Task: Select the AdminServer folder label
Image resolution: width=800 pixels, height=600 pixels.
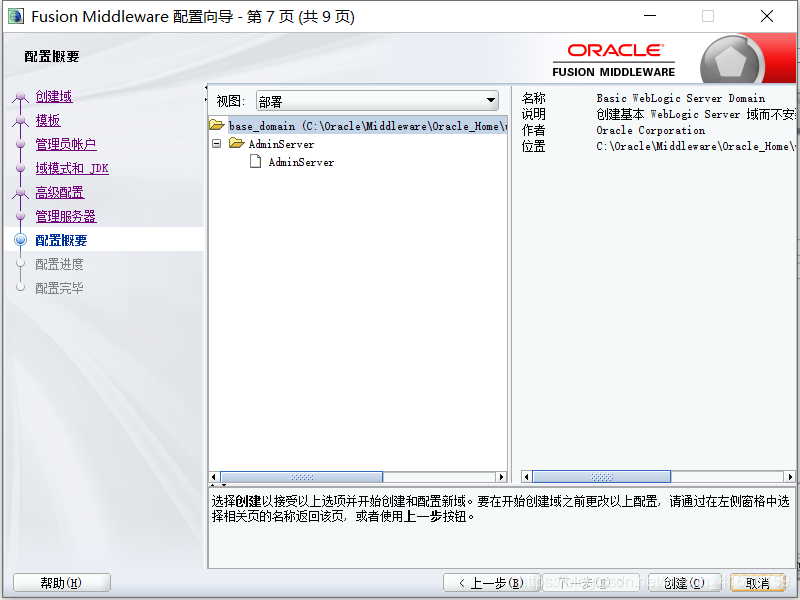Action: click(281, 144)
